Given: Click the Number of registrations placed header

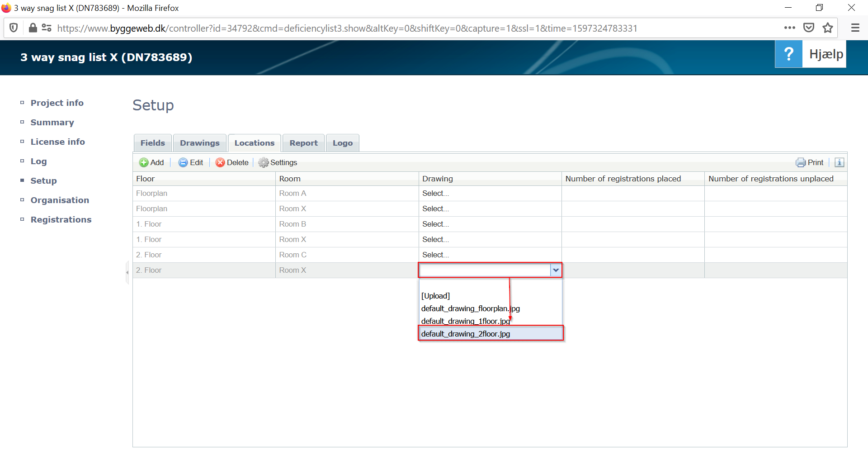Looking at the screenshot, I should 633,179.
